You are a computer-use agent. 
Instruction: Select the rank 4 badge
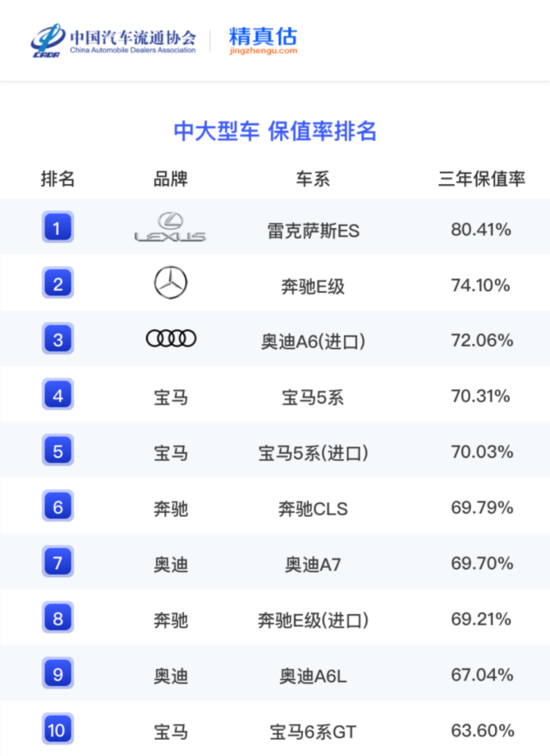click(57, 396)
